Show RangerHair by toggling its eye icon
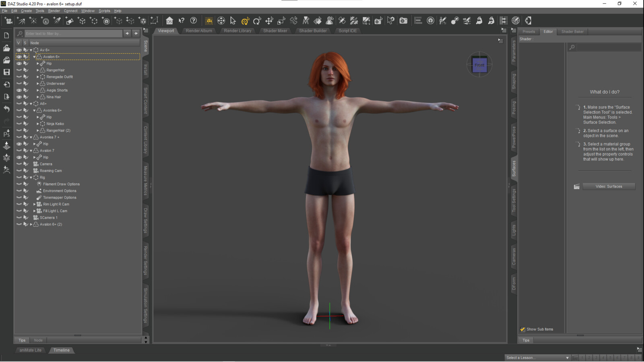This screenshot has width=644, height=362. (19, 70)
